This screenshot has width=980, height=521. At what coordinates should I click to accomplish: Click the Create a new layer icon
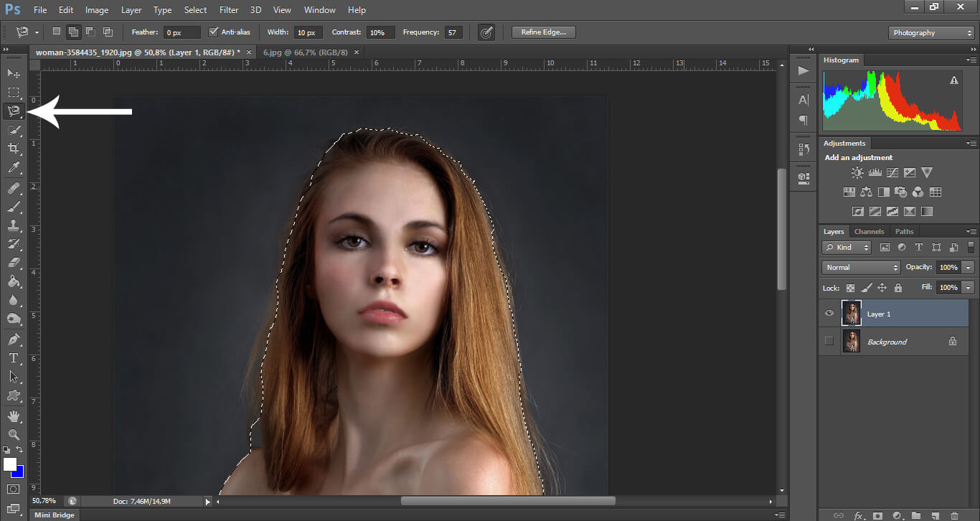[935, 515]
